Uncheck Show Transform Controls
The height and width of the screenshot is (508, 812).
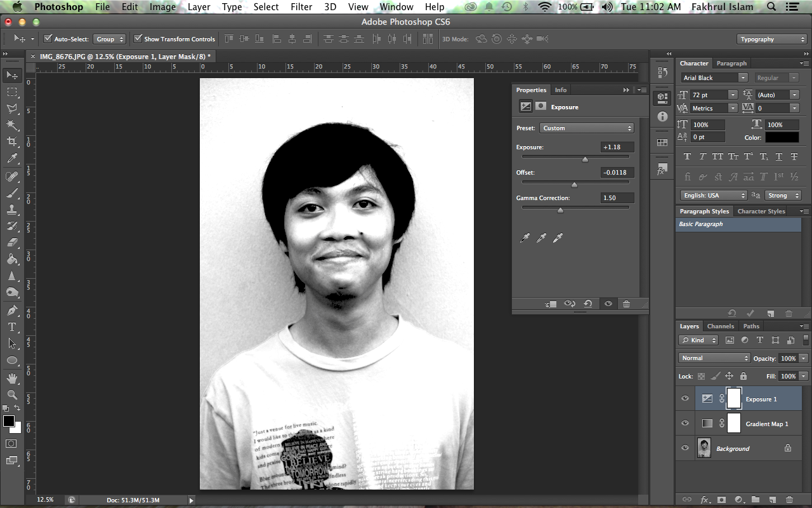138,39
